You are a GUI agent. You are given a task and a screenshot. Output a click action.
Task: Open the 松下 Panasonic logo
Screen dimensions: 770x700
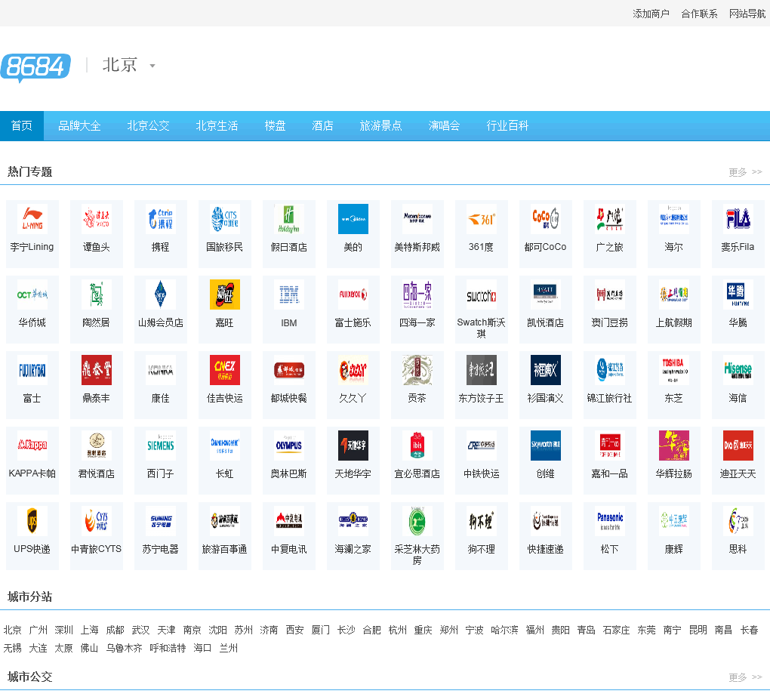[x=610, y=521]
